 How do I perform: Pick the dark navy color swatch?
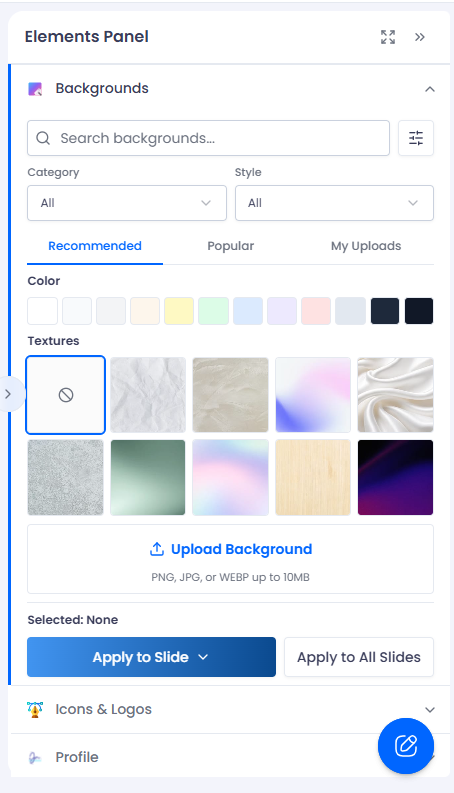[x=385, y=311]
